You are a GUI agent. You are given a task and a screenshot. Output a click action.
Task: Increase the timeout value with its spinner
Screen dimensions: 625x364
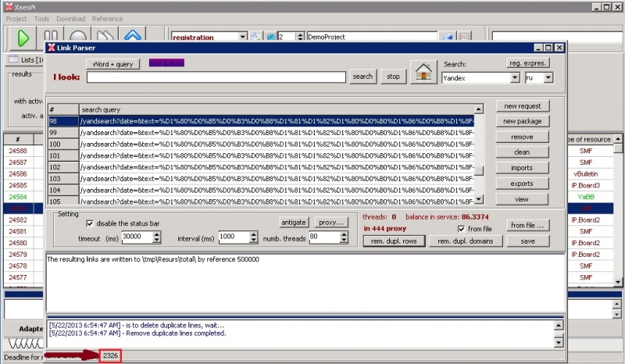coord(157,235)
